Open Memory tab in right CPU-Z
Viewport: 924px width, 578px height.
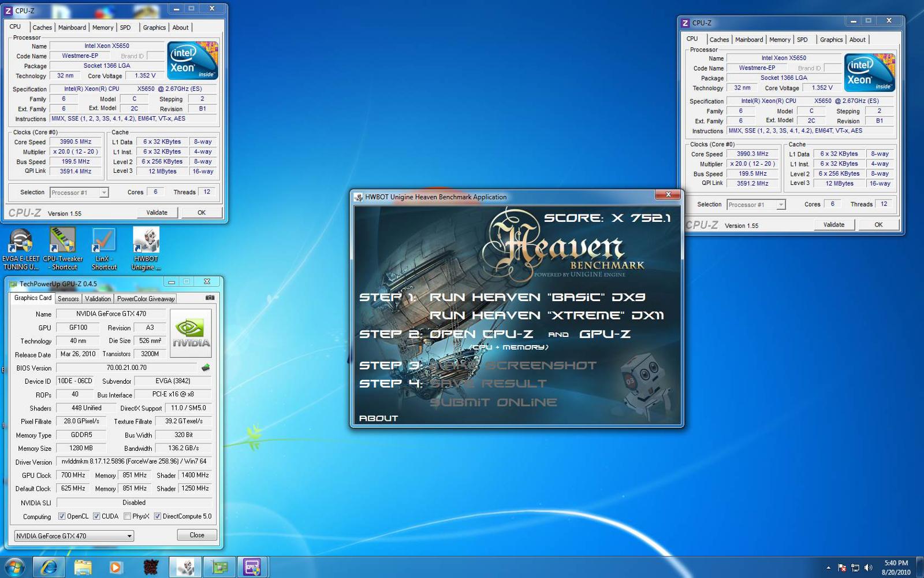780,39
